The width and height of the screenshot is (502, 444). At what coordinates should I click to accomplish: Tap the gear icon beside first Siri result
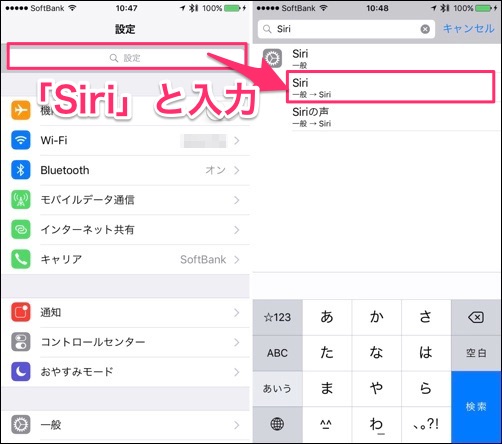[272, 58]
